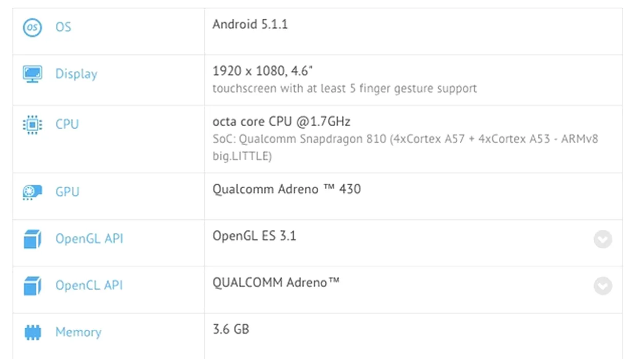Click the OS circle icon
This screenshot has width=644, height=359.
click(32, 27)
